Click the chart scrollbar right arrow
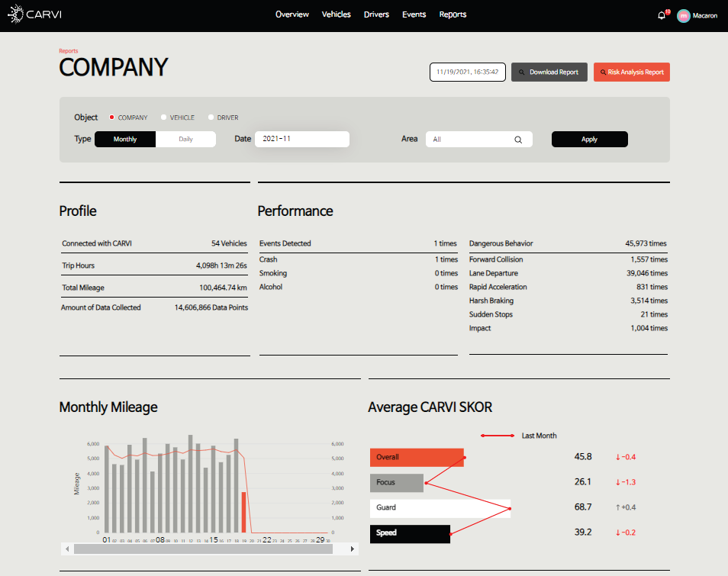 pos(353,549)
